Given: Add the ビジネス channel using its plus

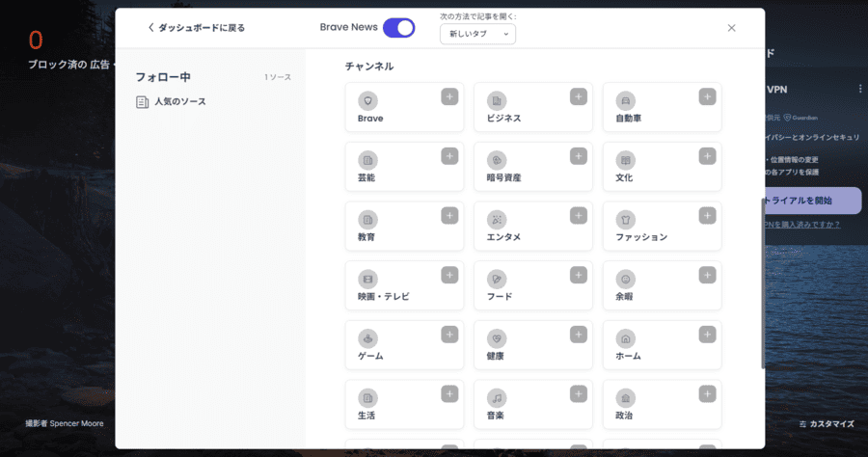Looking at the screenshot, I should tap(579, 96).
